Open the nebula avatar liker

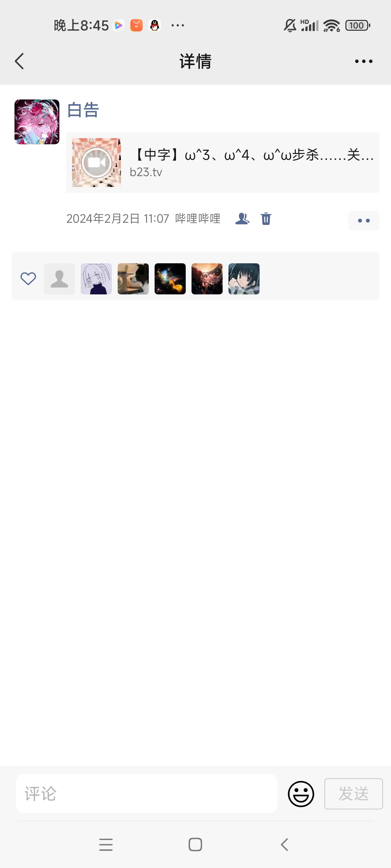click(x=170, y=278)
